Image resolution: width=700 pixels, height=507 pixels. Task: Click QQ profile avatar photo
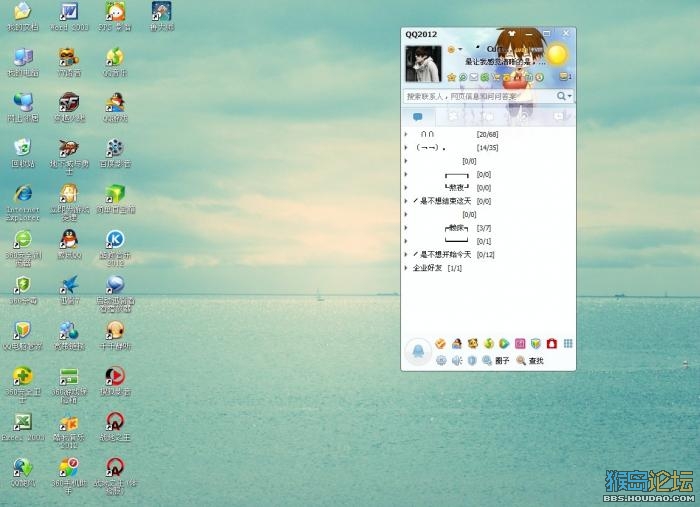click(x=423, y=64)
